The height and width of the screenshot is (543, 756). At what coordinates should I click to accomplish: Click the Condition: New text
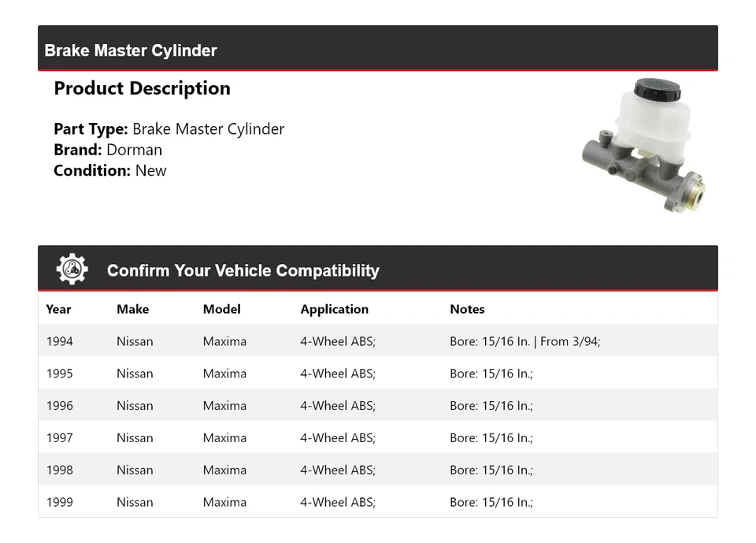[x=110, y=170]
